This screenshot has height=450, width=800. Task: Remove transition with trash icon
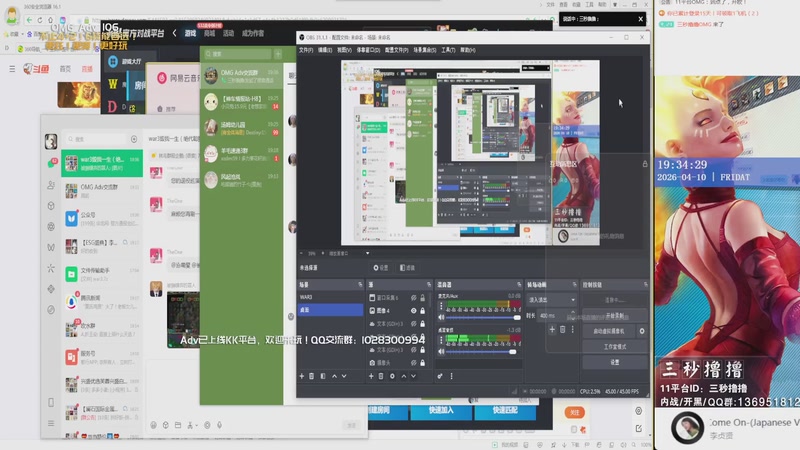pos(563,330)
